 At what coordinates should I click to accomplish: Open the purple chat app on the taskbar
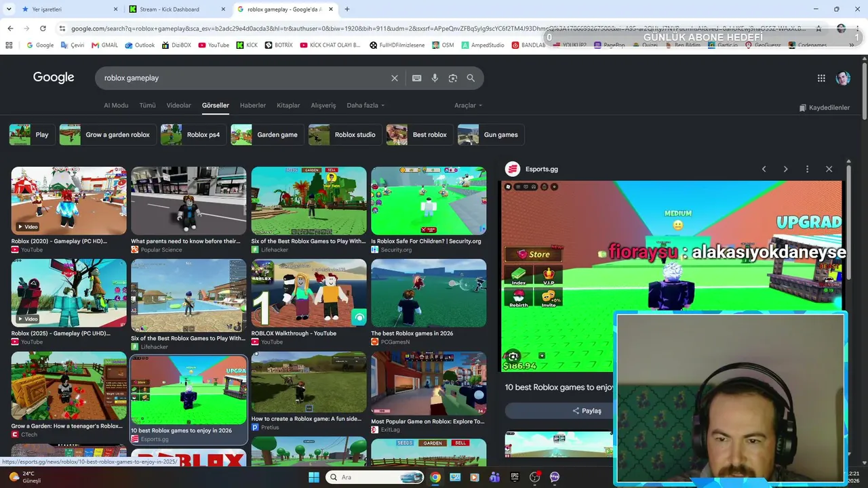point(555,477)
